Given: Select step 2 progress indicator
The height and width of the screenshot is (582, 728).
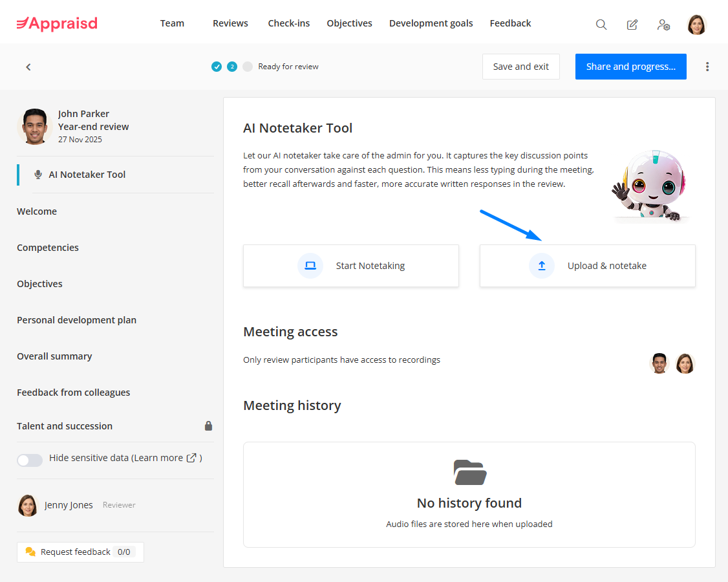Looking at the screenshot, I should 232,67.
